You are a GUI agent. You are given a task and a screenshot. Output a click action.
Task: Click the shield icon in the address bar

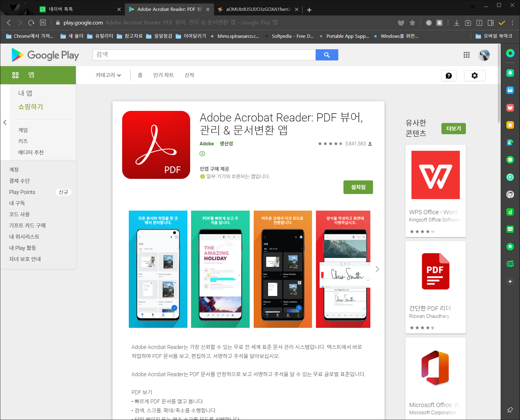coord(401,23)
